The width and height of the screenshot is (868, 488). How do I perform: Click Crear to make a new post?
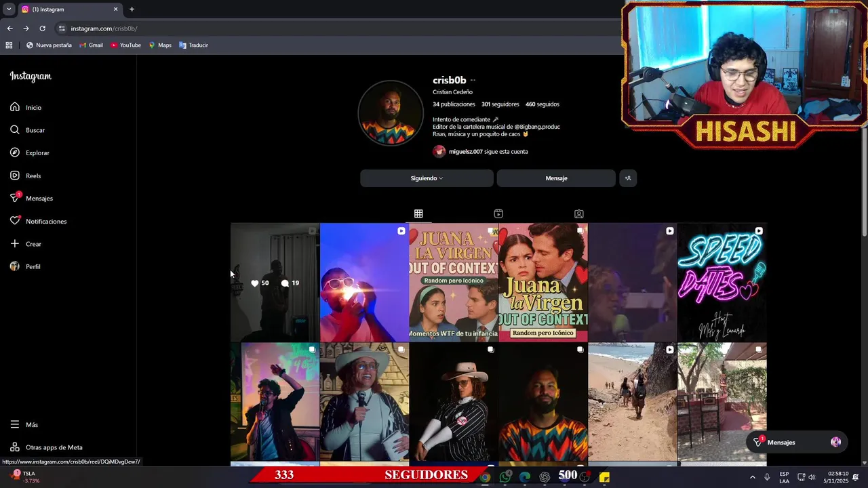point(26,244)
